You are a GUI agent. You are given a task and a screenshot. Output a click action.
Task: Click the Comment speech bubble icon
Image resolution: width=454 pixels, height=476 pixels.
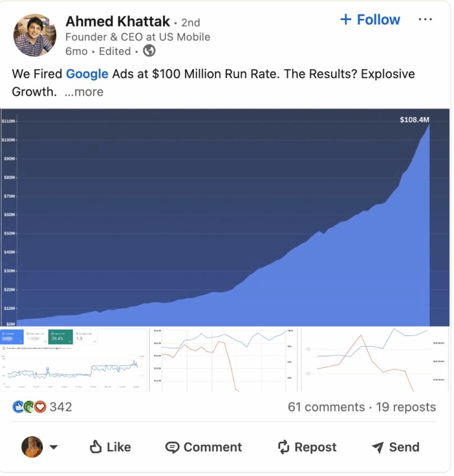173,447
